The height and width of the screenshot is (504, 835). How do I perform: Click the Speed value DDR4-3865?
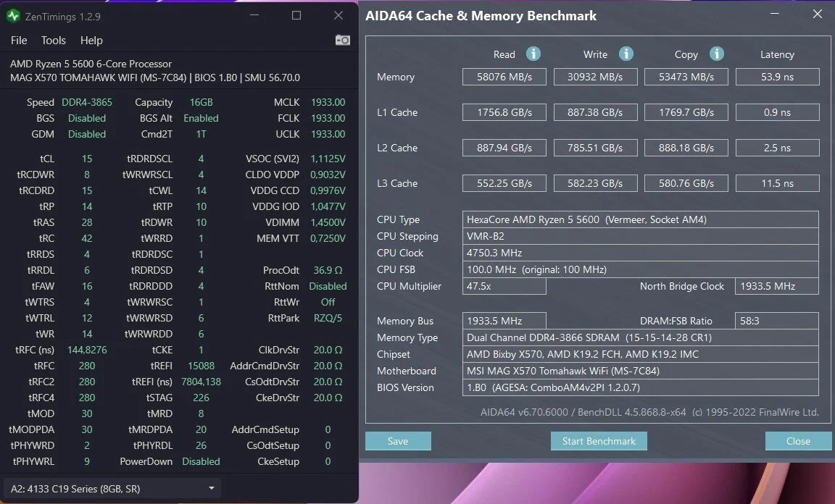point(87,102)
